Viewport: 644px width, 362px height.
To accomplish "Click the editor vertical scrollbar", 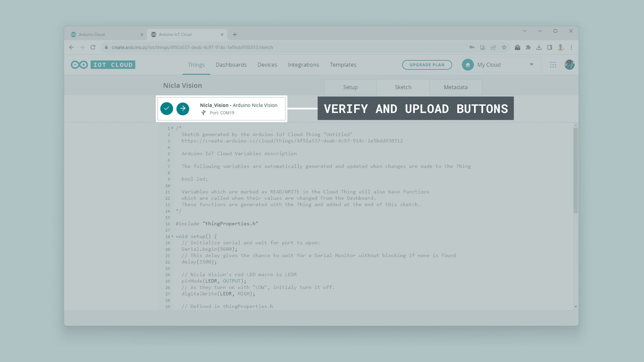I will [576, 170].
